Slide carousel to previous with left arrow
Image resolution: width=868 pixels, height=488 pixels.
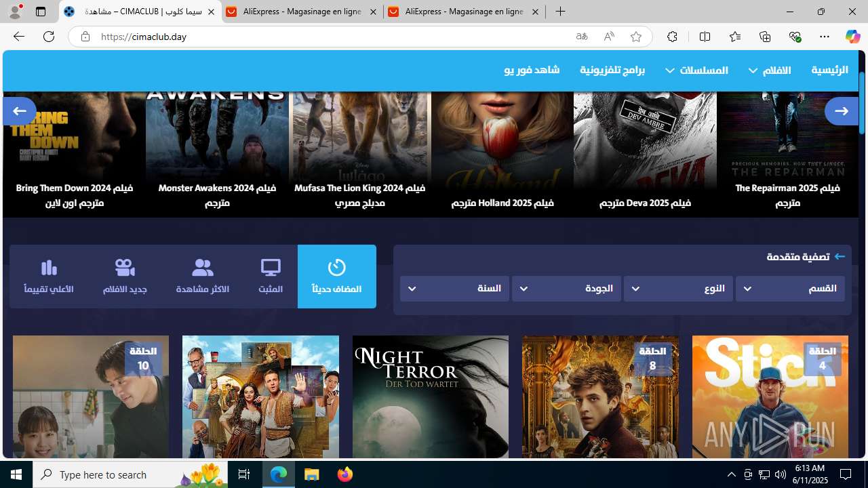pos(20,111)
